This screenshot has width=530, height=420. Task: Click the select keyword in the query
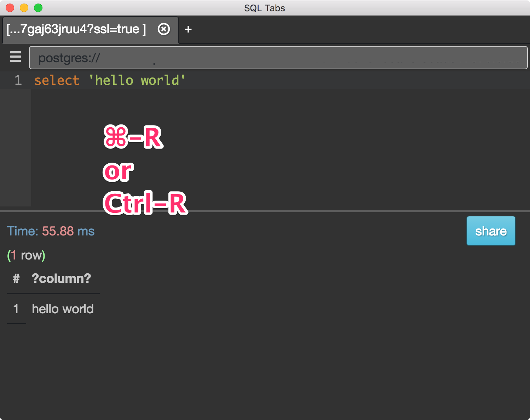(57, 80)
